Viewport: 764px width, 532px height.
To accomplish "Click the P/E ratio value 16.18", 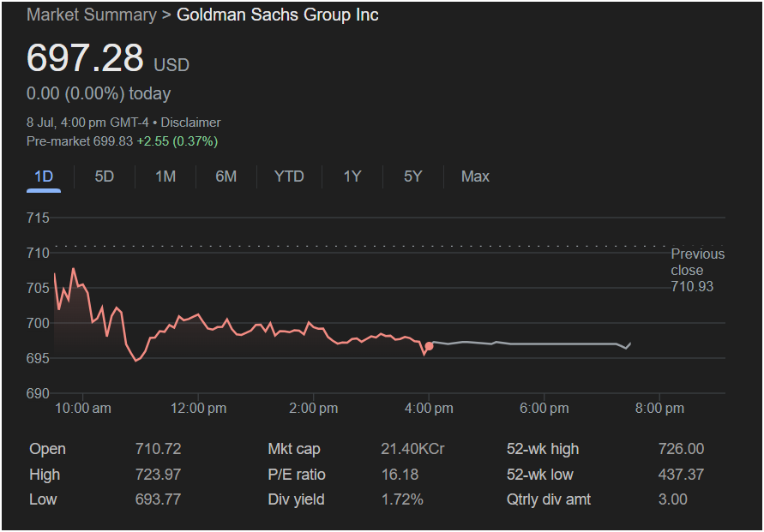I will point(400,474).
